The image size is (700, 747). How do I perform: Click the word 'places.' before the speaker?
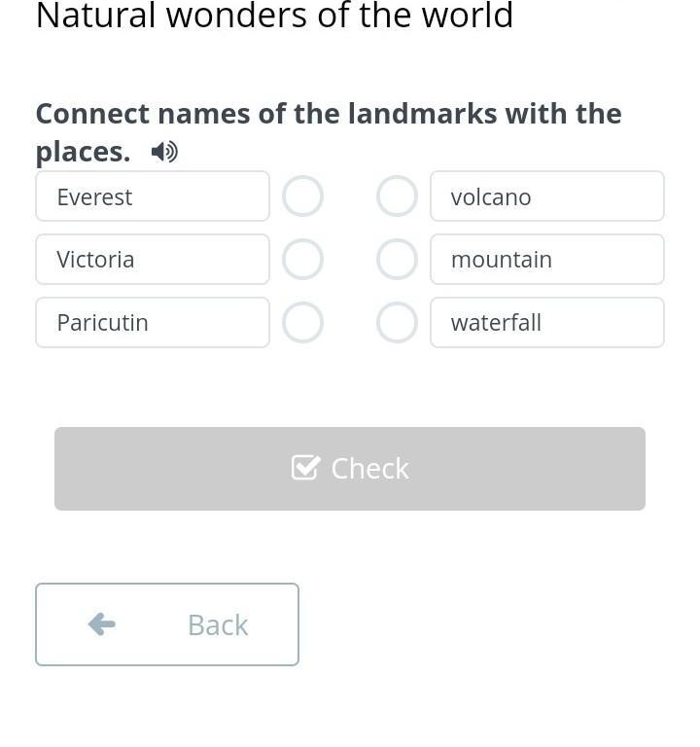coord(83,152)
